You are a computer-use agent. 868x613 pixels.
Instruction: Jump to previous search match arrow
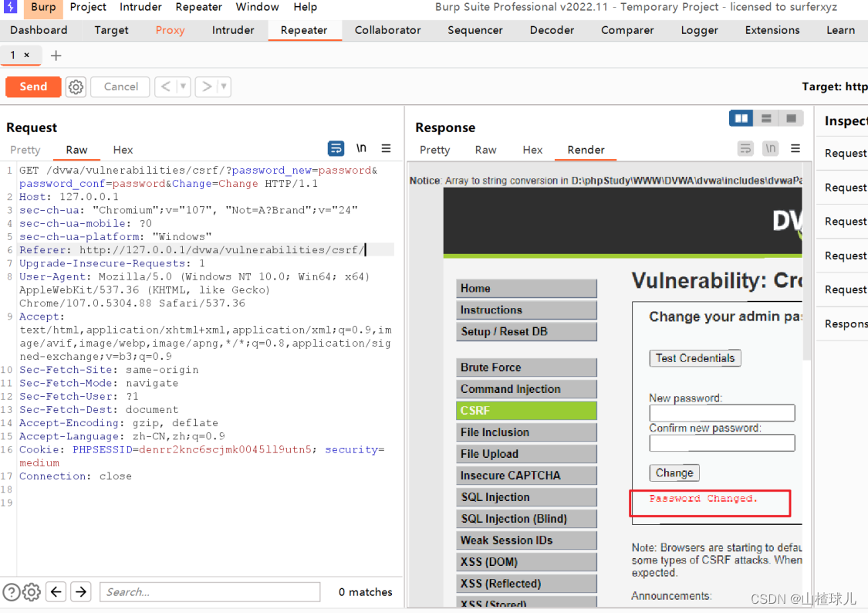click(56, 592)
